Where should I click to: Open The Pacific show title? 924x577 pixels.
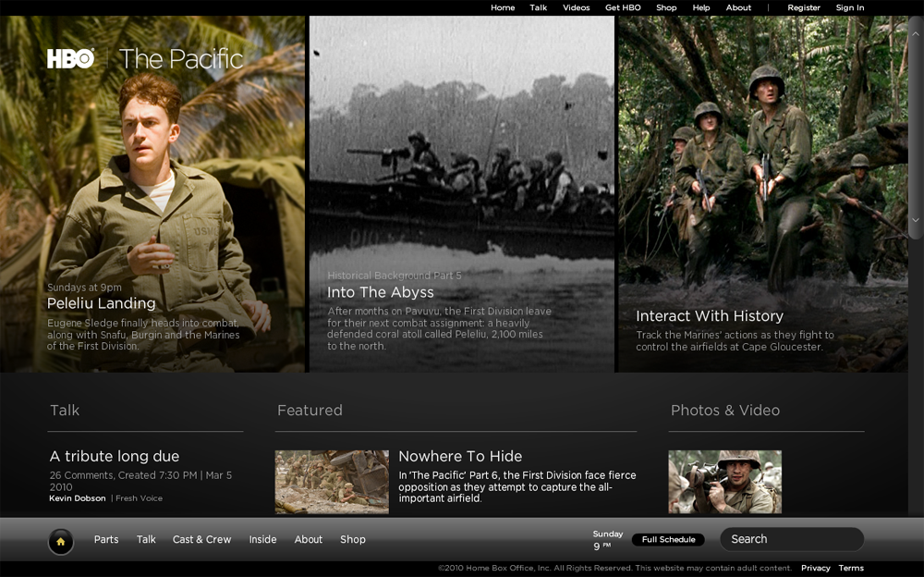[x=181, y=59]
